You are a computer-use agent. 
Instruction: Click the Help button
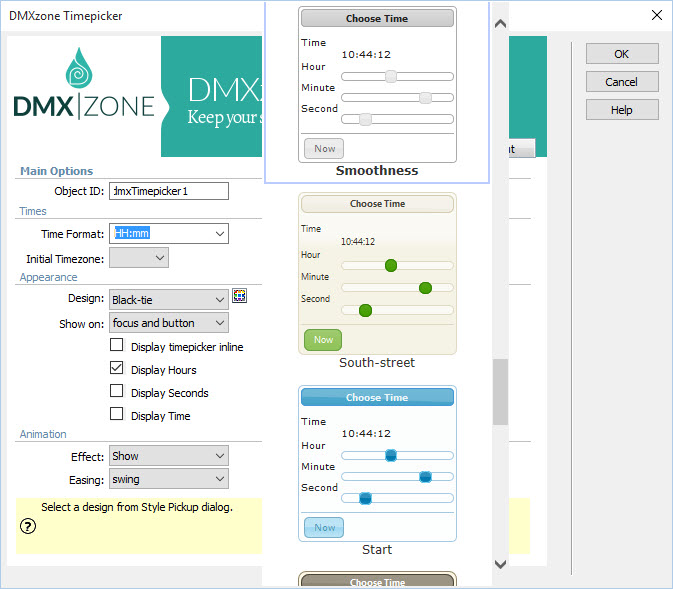622,110
